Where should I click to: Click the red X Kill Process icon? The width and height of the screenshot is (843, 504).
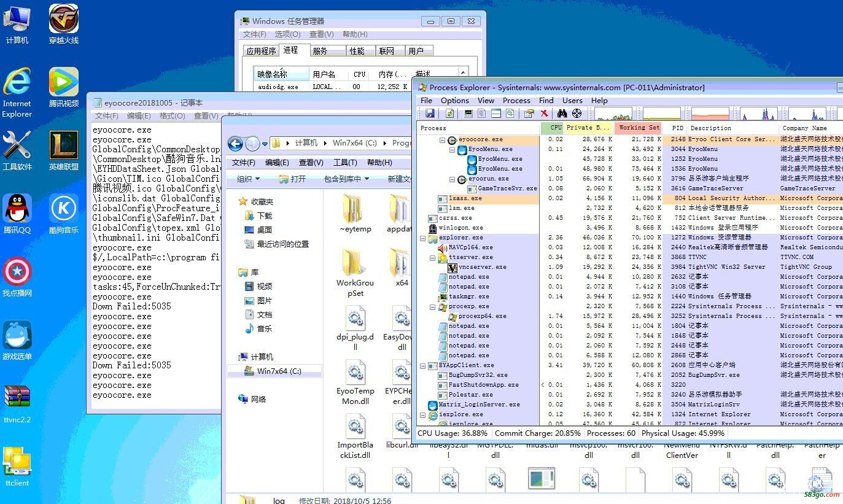point(544,114)
